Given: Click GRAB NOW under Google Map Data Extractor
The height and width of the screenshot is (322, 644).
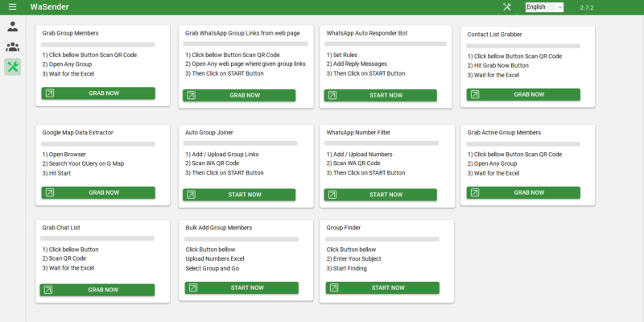Looking at the screenshot, I should (x=98, y=192).
